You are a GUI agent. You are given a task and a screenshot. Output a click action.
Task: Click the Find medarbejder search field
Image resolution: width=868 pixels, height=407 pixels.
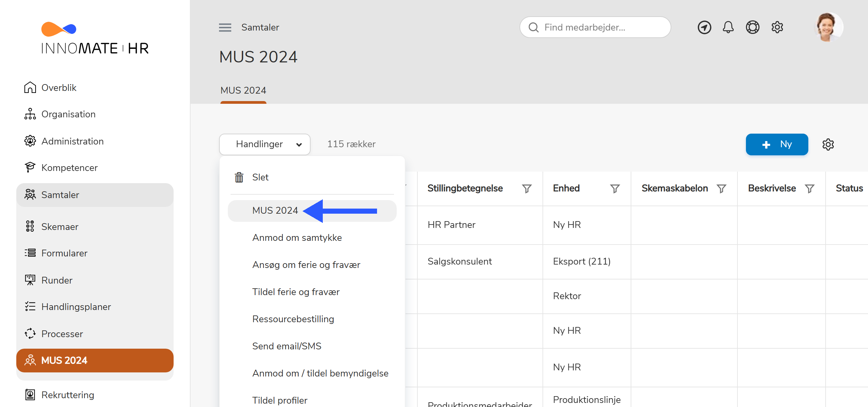pyautogui.click(x=595, y=27)
